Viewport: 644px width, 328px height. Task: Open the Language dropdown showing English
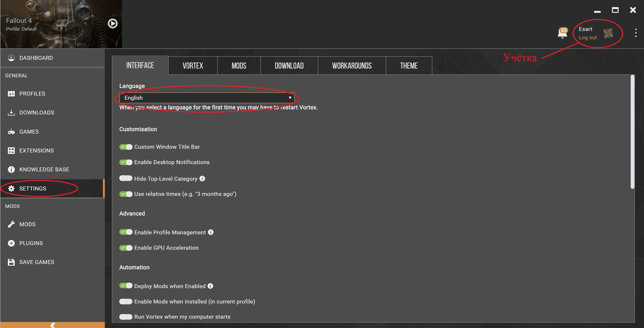[x=207, y=98]
